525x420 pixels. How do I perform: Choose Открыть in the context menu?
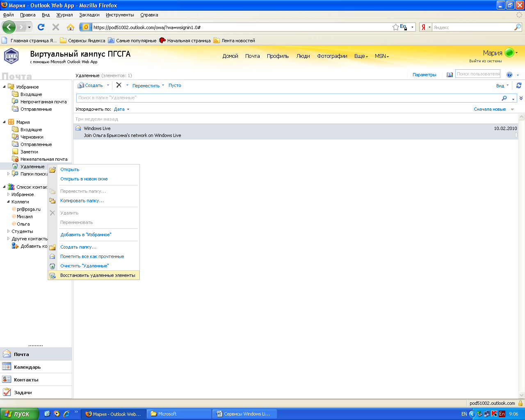(94, 169)
